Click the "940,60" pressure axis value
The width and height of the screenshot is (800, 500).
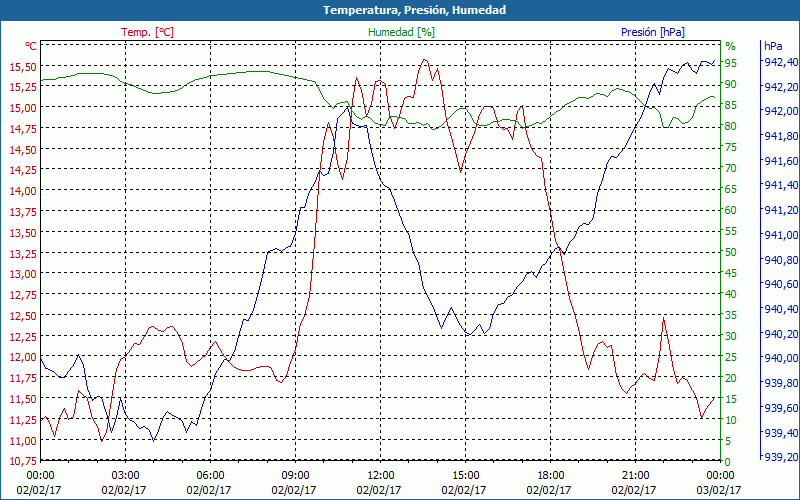pyautogui.click(x=781, y=284)
